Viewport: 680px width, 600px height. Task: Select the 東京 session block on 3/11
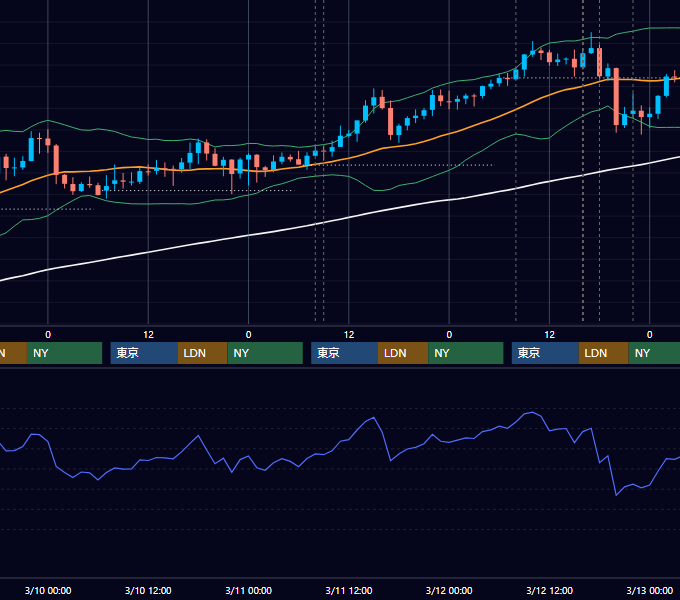(x=345, y=353)
